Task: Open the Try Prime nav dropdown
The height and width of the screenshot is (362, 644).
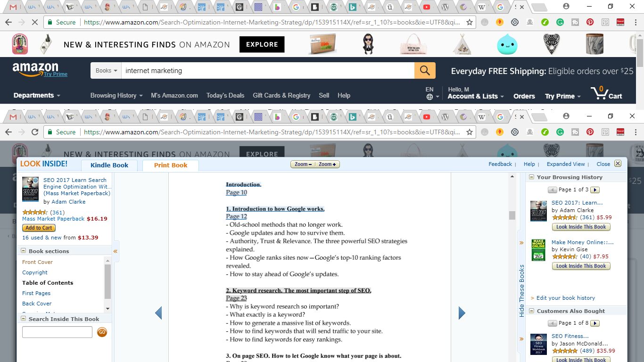Action: pos(563,96)
